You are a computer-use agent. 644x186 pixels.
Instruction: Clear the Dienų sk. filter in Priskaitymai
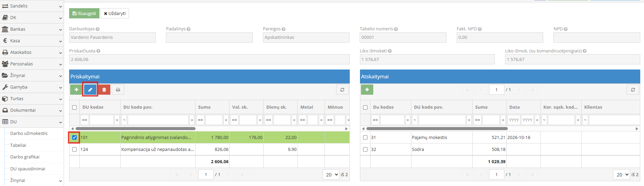294,120
